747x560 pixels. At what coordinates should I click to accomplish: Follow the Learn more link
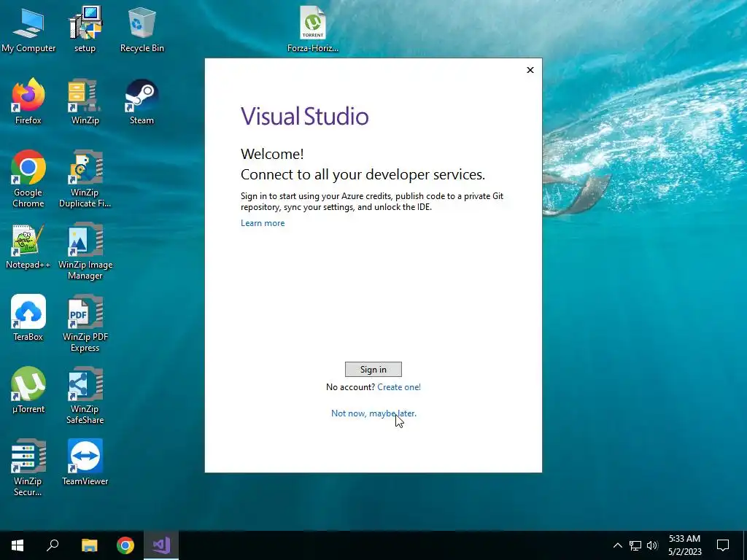pos(263,223)
